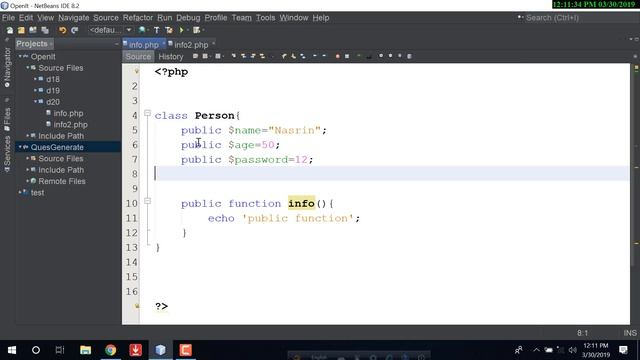Toggle Highlight Search in editor toolbar
The height and width of the screenshot is (360, 640).
[262, 56]
